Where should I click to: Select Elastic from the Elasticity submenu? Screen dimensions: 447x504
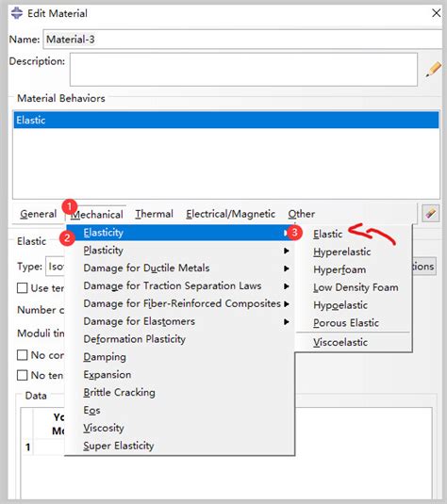point(327,234)
